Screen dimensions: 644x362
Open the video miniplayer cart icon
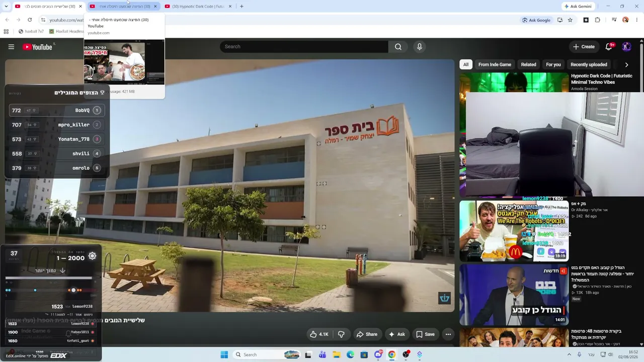pos(444,299)
